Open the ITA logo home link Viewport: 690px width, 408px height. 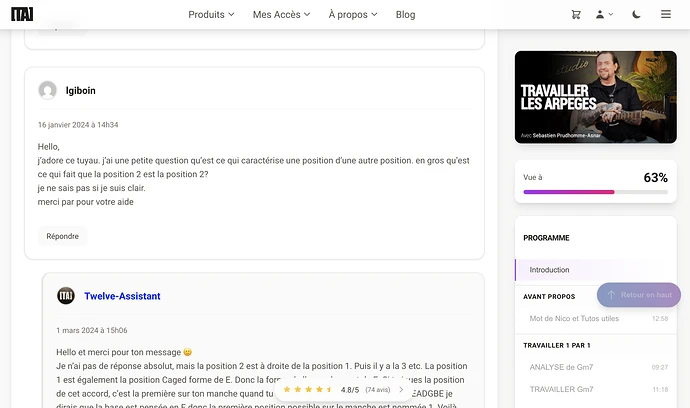point(22,15)
